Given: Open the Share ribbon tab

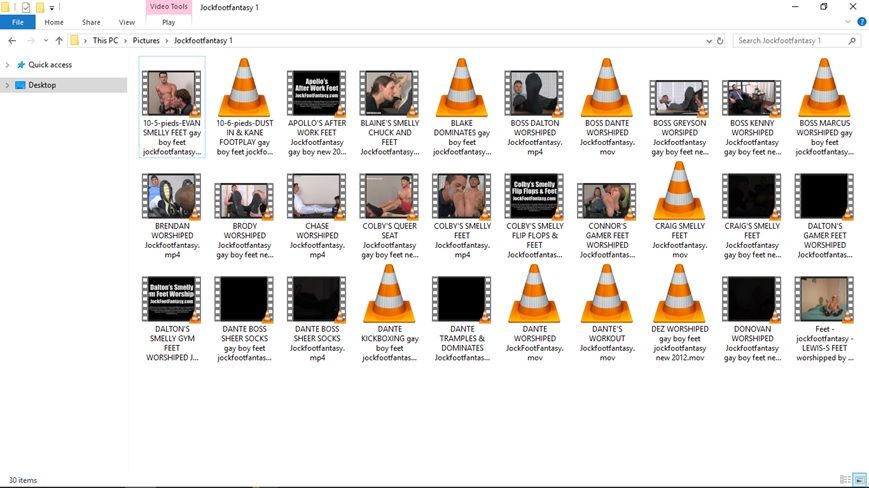Looking at the screenshot, I should click(x=91, y=22).
